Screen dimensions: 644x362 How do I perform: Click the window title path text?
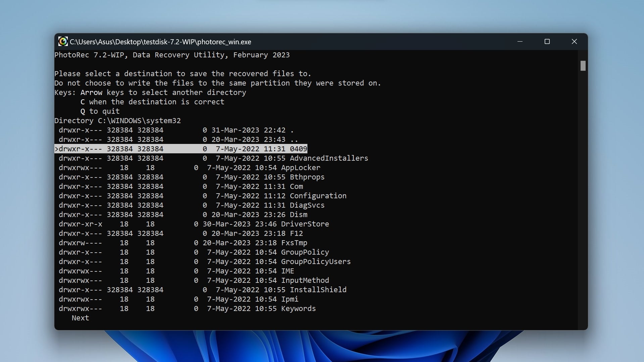pos(160,42)
